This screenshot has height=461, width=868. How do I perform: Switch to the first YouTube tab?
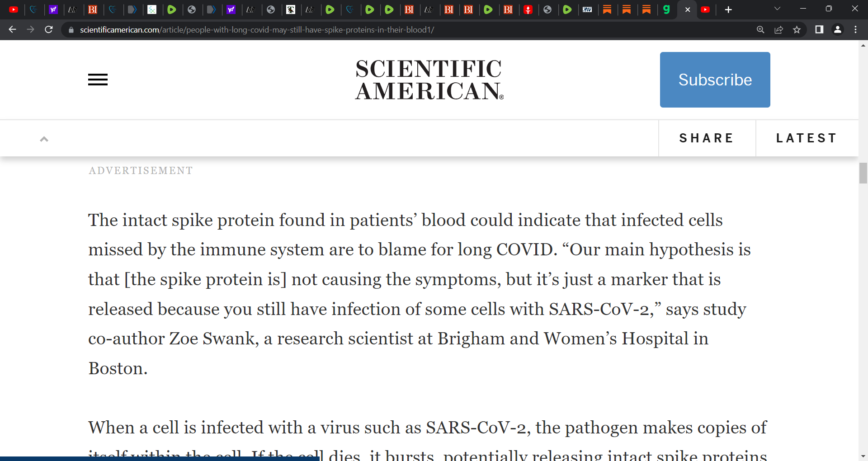[14, 9]
